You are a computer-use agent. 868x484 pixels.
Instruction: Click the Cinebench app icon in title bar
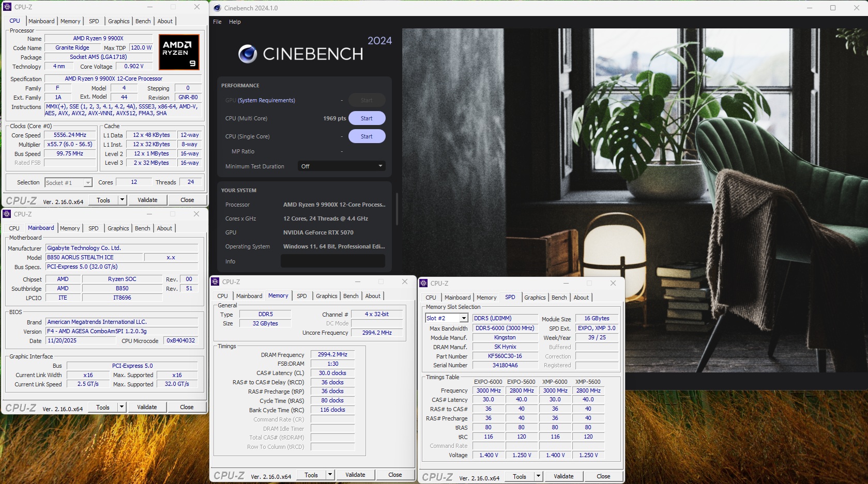[217, 8]
